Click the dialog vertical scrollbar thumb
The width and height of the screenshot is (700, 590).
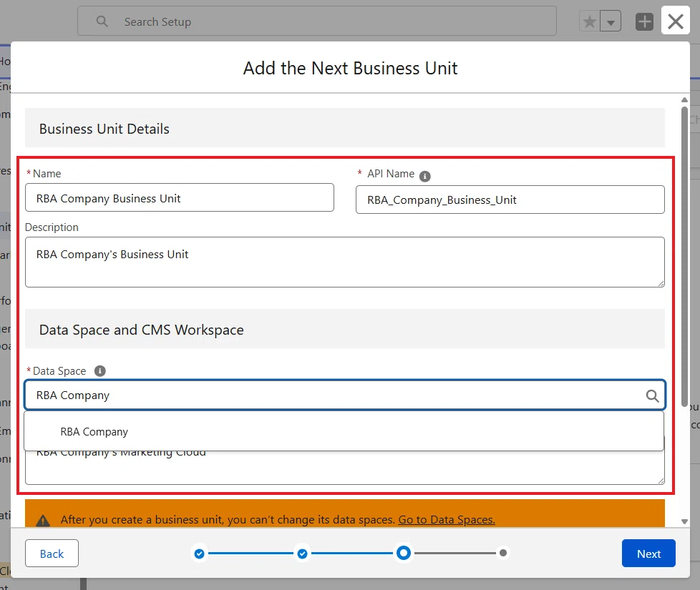[684, 257]
